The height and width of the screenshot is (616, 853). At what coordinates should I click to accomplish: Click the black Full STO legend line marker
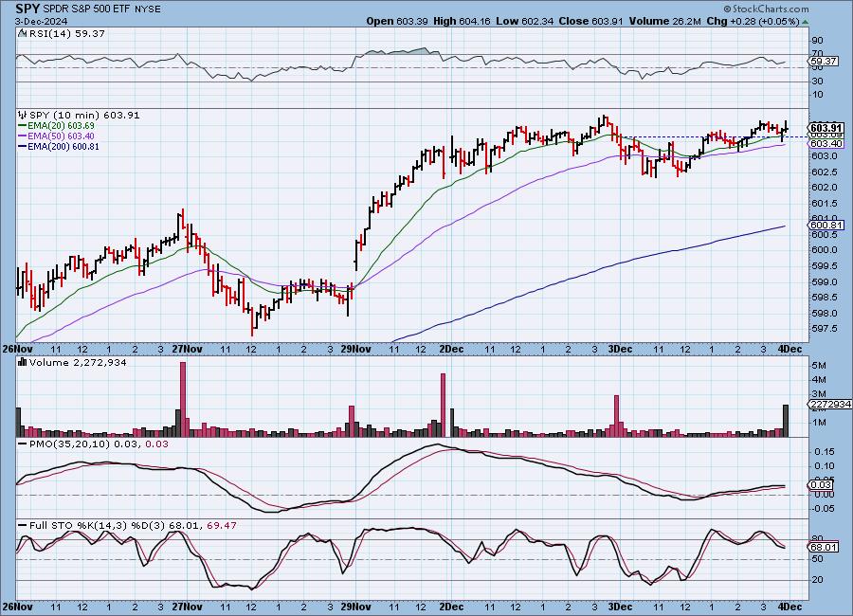pos(23,526)
